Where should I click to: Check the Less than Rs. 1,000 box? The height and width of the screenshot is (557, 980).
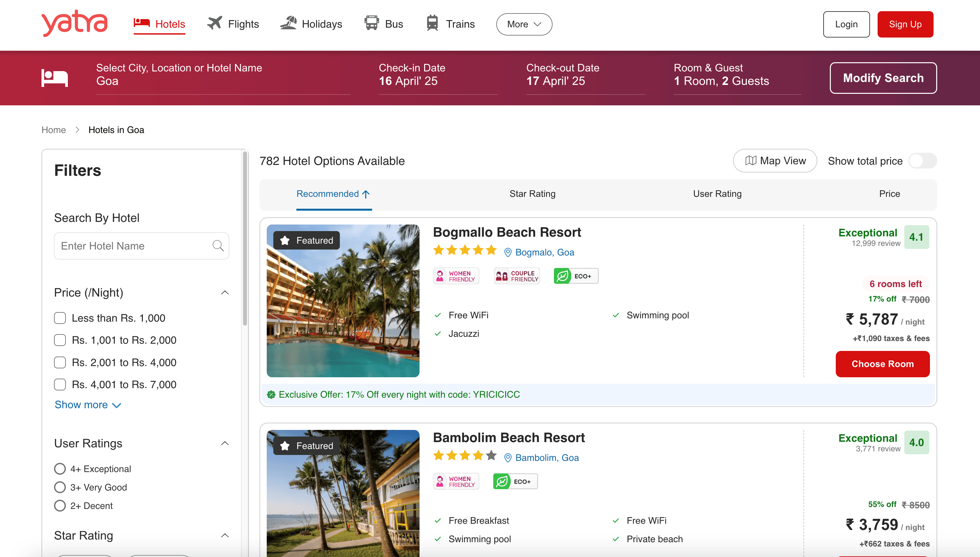pos(60,318)
